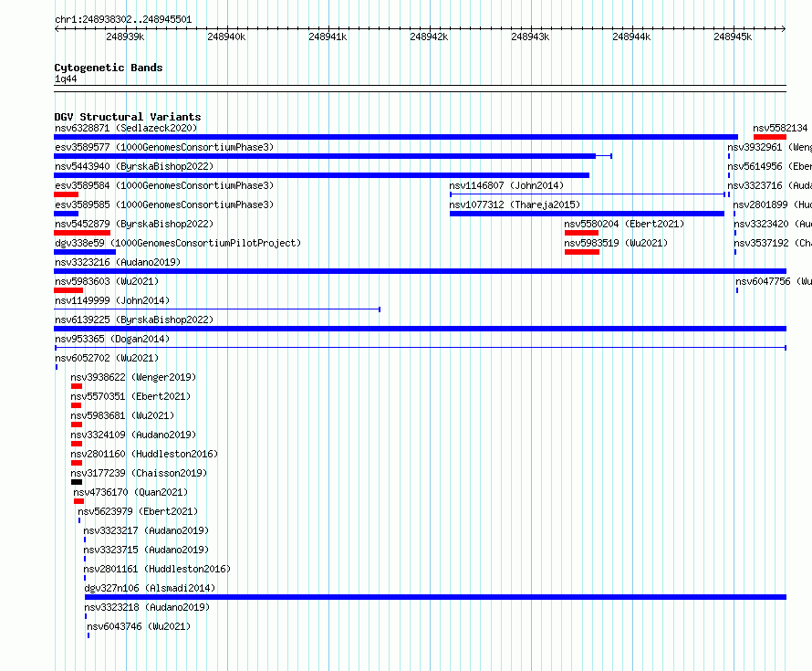Click nsv953365 (Dogan2014) label

coord(112,339)
